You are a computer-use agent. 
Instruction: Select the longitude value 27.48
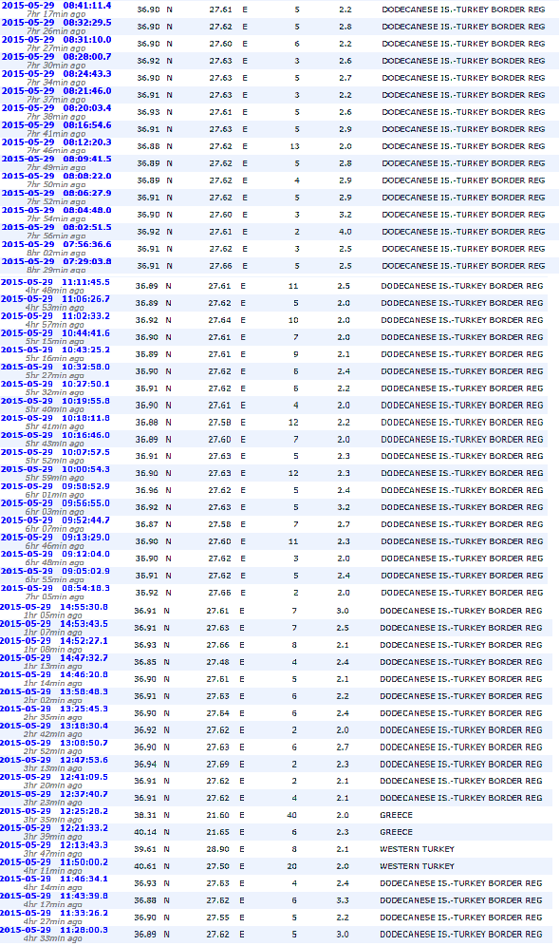pyautogui.click(x=217, y=662)
